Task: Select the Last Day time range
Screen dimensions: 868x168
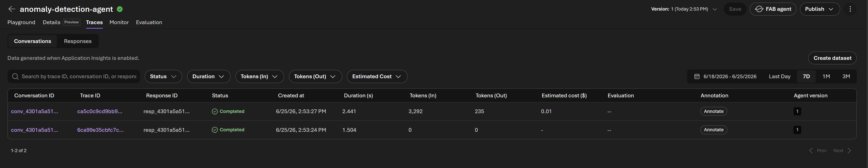Action: click(x=779, y=76)
